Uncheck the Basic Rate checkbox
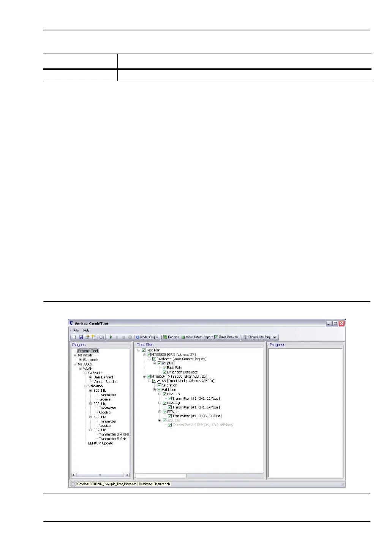This screenshot has width=392, height=554. pos(164,368)
